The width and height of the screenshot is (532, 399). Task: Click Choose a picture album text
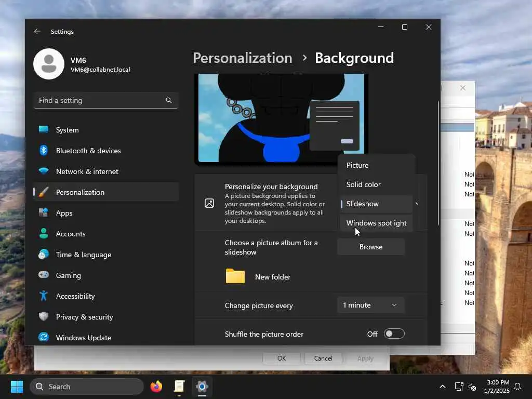click(x=271, y=247)
